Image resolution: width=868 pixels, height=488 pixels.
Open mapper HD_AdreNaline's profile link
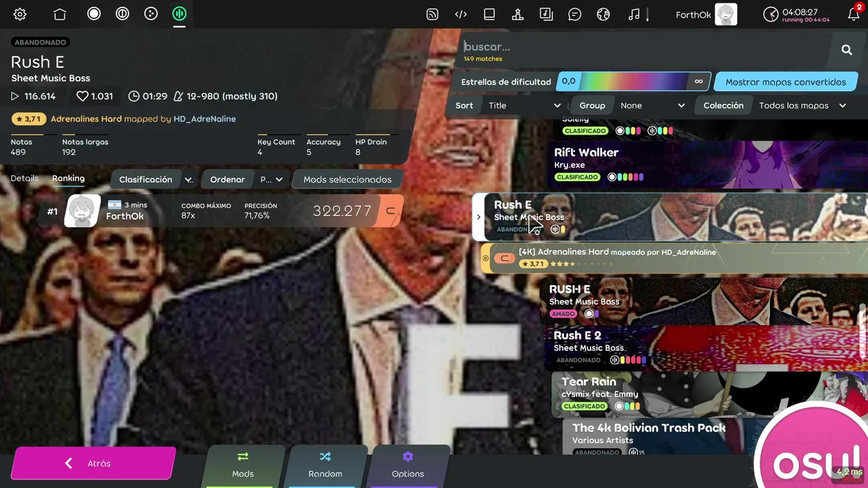pos(205,119)
